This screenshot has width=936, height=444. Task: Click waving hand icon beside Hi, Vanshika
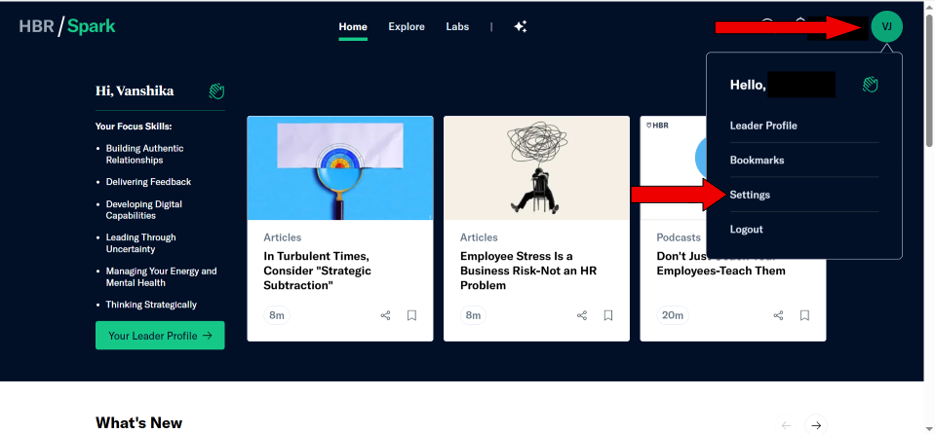(216, 91)
